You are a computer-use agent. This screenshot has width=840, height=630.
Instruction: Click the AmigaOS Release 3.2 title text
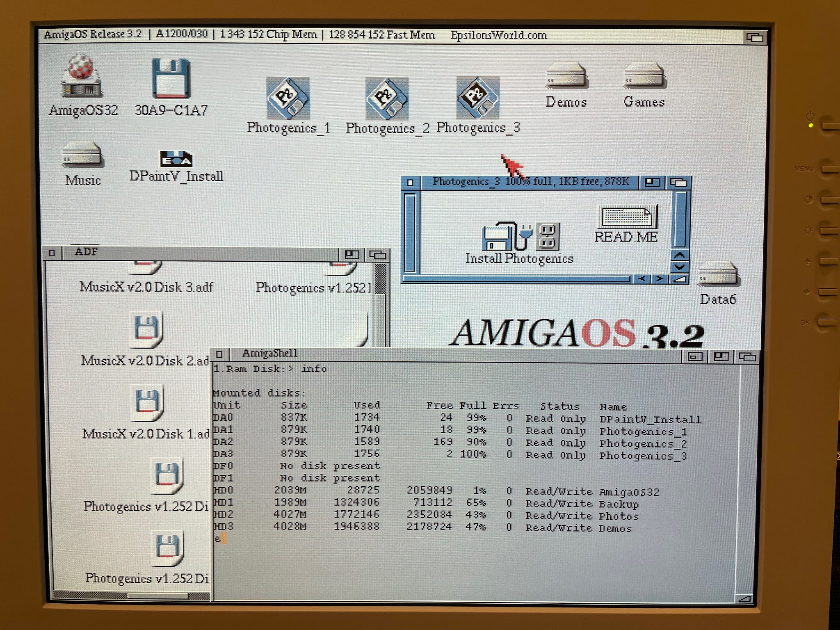[x=93, y=34]
